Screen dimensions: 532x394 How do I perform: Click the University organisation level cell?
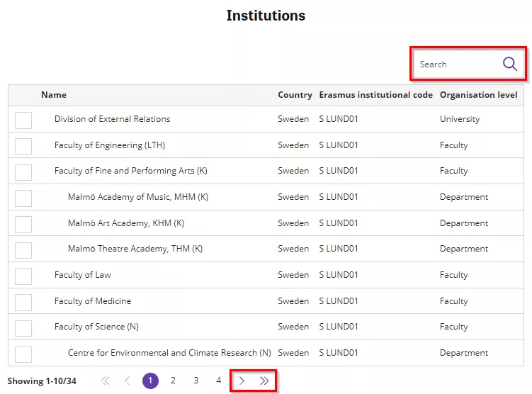click(x=460, y=119)
